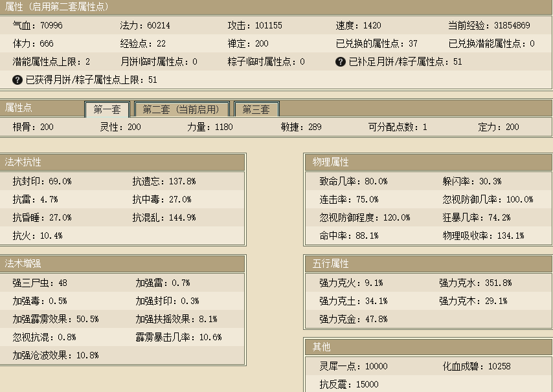Click the 强力克水 351.8% entry
The image size is (553, 392).
(475, 283)
